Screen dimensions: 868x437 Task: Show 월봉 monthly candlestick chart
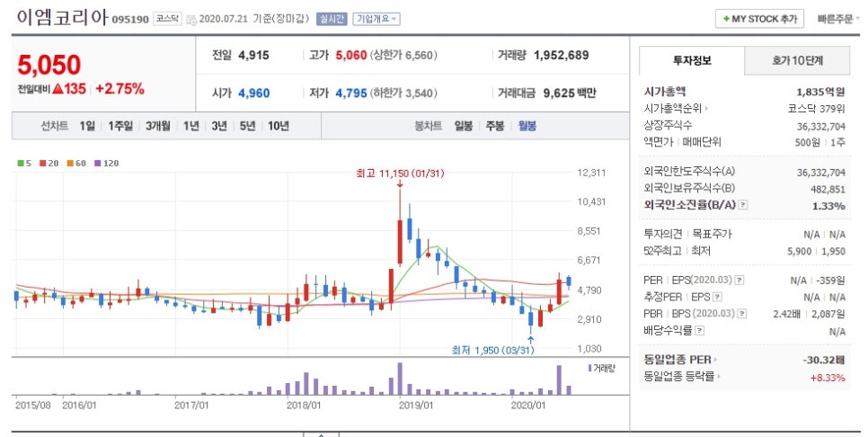click(x=527, y=126)
